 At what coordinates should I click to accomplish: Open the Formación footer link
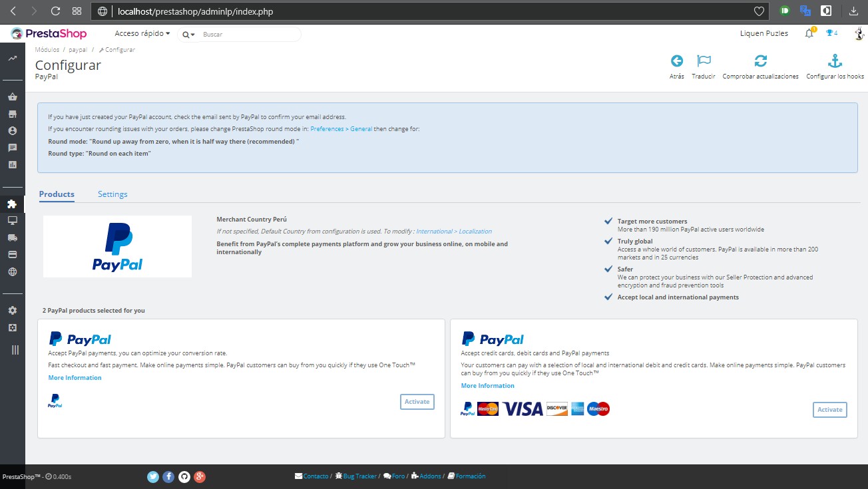(x=467, y=476)
